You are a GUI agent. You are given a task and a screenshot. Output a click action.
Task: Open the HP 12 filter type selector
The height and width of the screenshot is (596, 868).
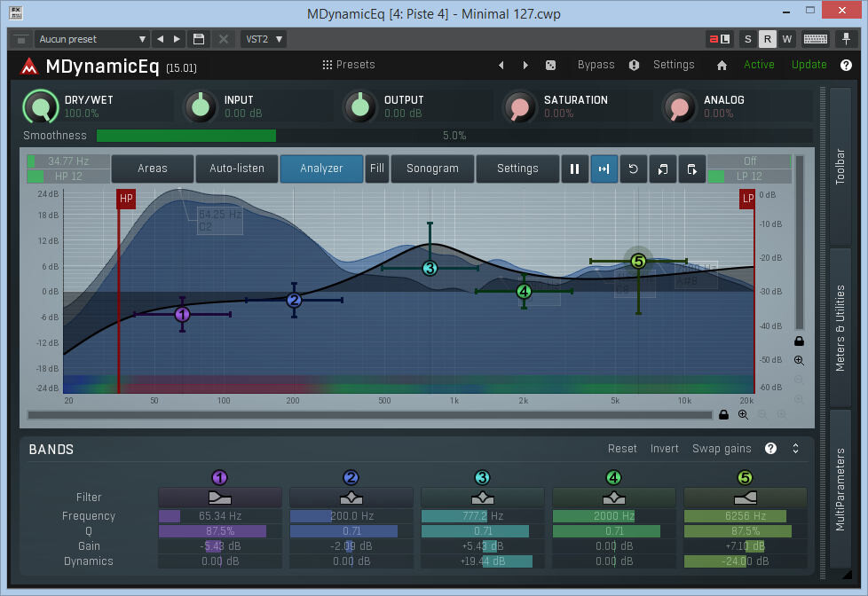pos(68,176)
